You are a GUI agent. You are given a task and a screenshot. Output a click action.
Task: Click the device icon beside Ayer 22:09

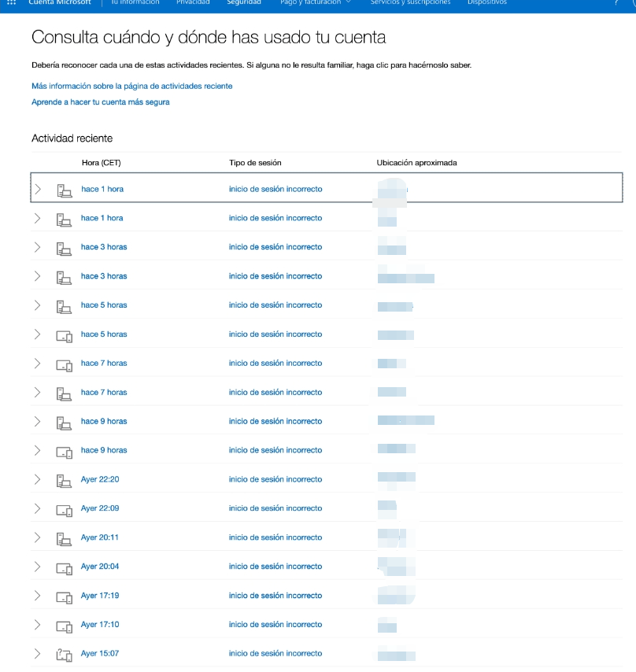[x=65, y=510]
